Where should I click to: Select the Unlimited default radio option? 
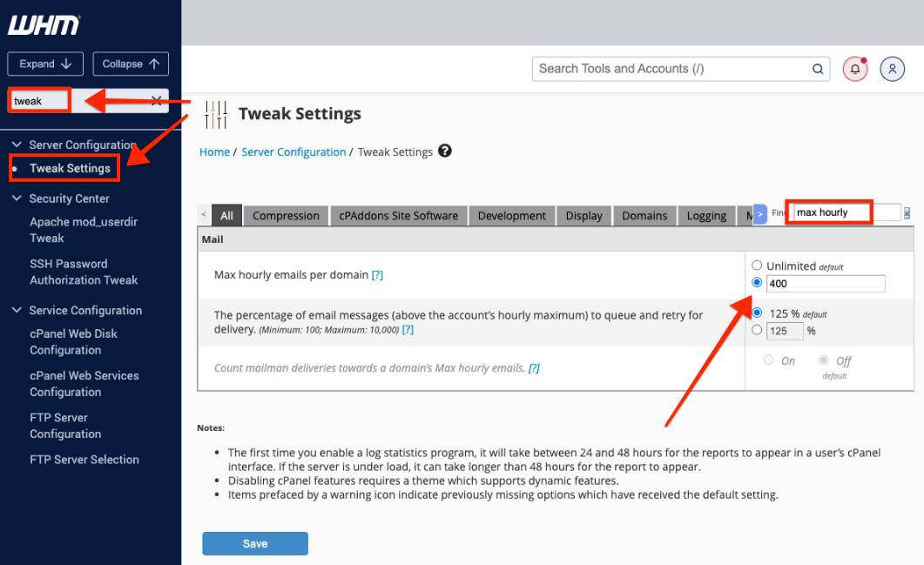click(x=757, y=266)
